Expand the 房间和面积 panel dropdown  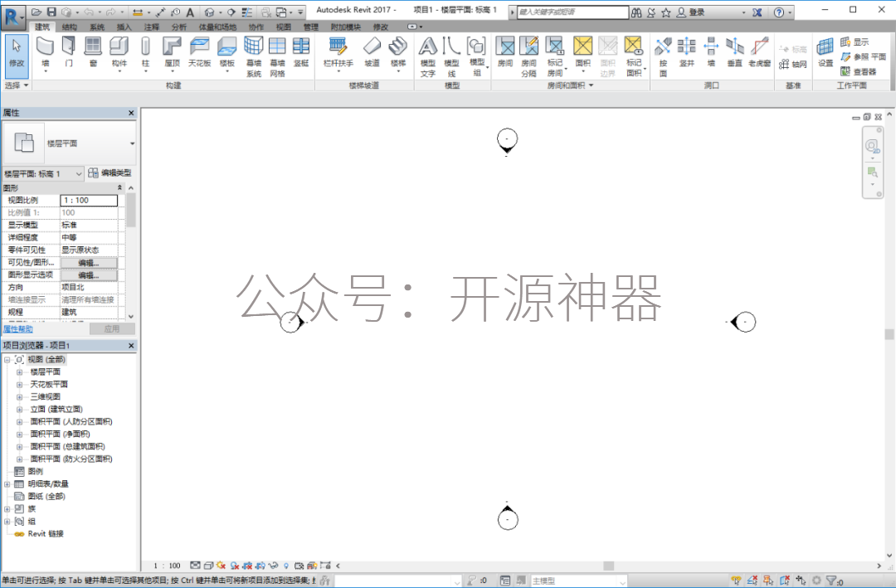point(570,85)
